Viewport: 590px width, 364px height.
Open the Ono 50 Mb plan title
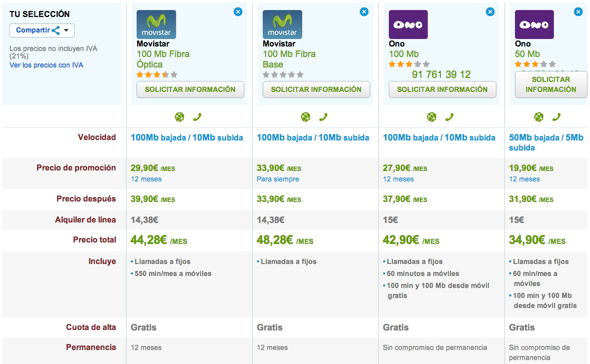click(x=527, y=54)
